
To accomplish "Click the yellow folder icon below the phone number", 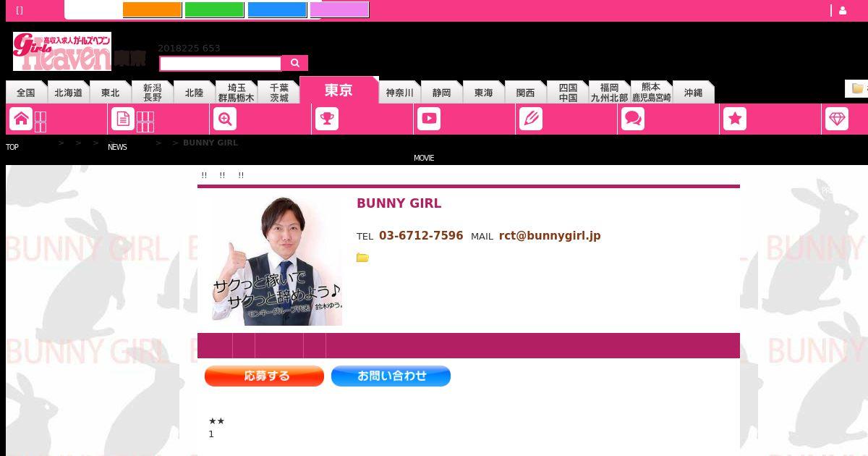I will pyautogui.click(x=362, y=258).
